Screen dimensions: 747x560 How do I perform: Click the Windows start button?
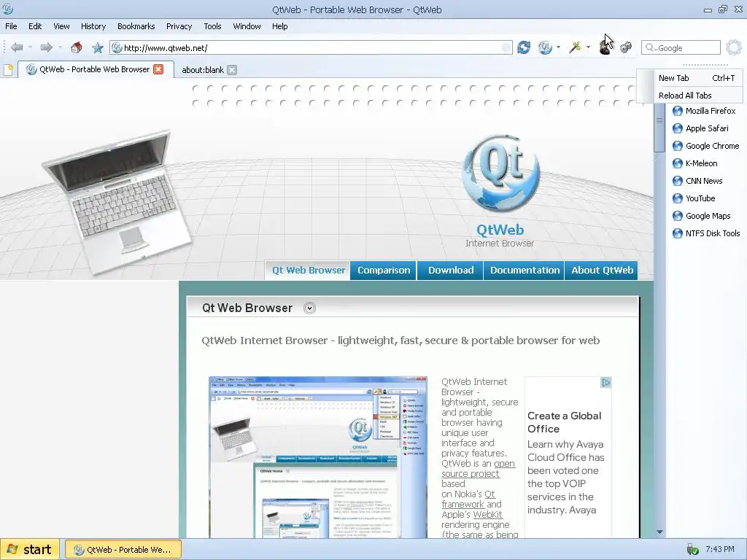pos(30,549)
